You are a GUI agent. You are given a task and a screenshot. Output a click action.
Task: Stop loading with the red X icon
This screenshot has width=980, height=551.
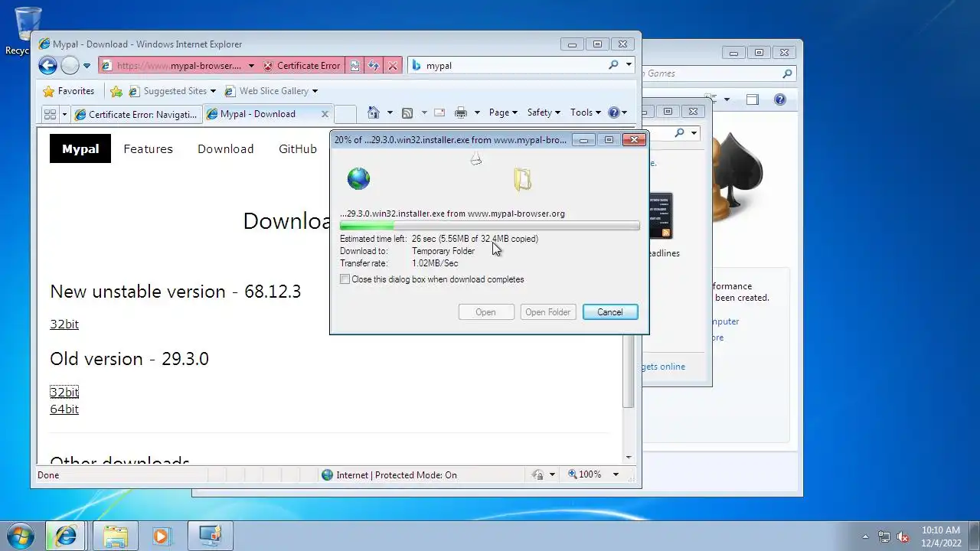(393, 66)
